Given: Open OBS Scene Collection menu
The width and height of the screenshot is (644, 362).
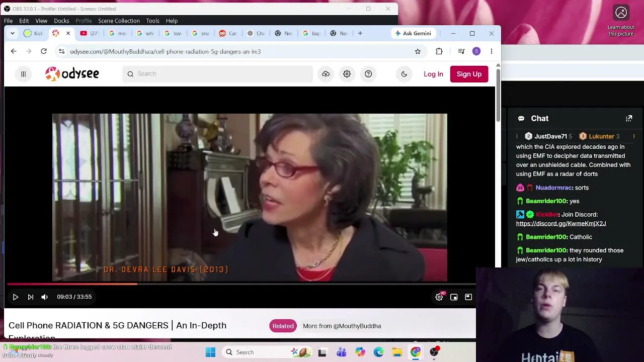Looking at the screenshot, I should pyautogui.click(x=119, y=21).
